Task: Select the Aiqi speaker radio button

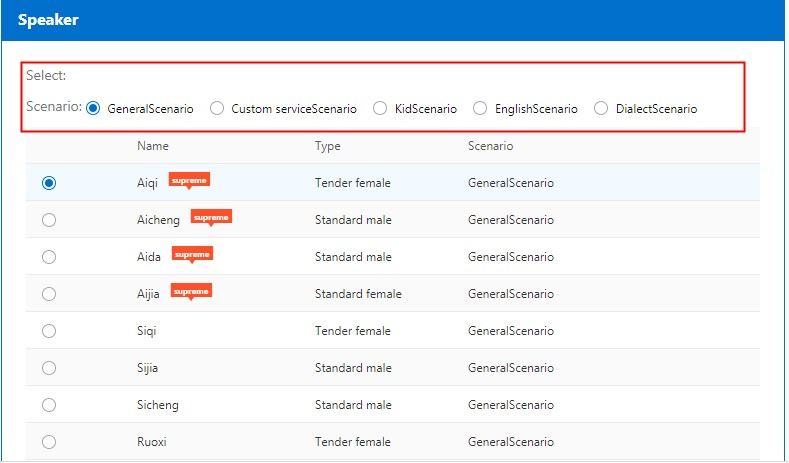Action: (x=49, y=183)
